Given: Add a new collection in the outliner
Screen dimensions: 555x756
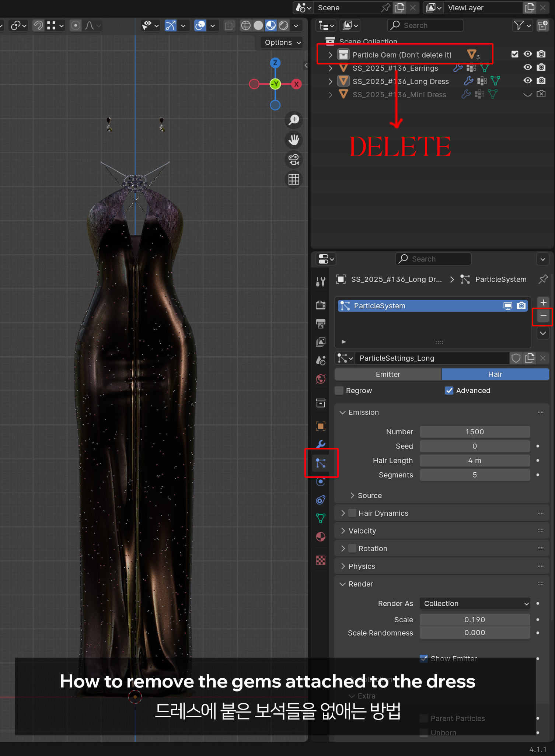Looking at the screenshot, I should pos(543,25).
